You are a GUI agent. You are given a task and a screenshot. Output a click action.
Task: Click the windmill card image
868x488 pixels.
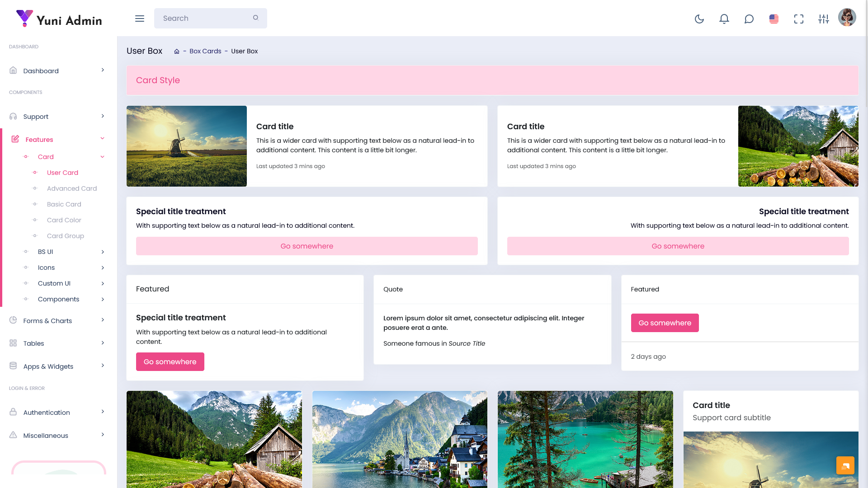click(x=187, y=146)
